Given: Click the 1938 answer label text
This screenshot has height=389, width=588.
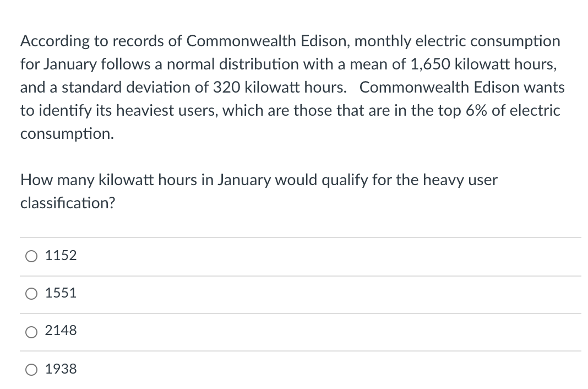Looking at the screenshot, I should coord(61,369).
